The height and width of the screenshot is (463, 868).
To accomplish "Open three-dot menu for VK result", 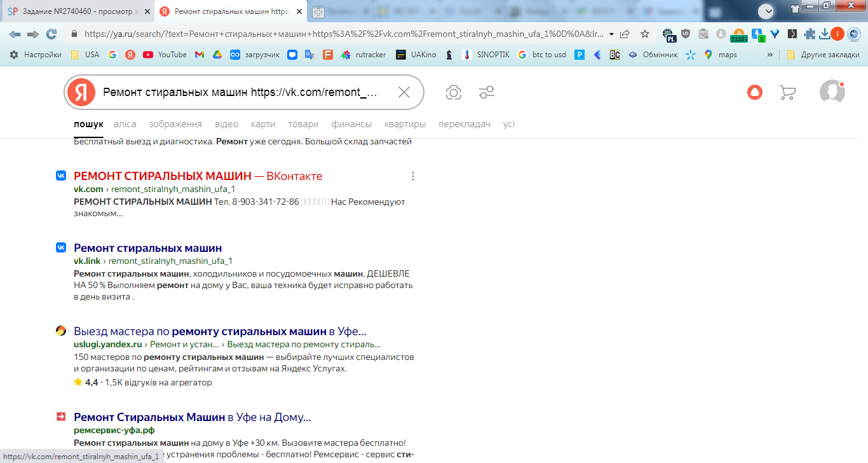I will coord(413,176).
